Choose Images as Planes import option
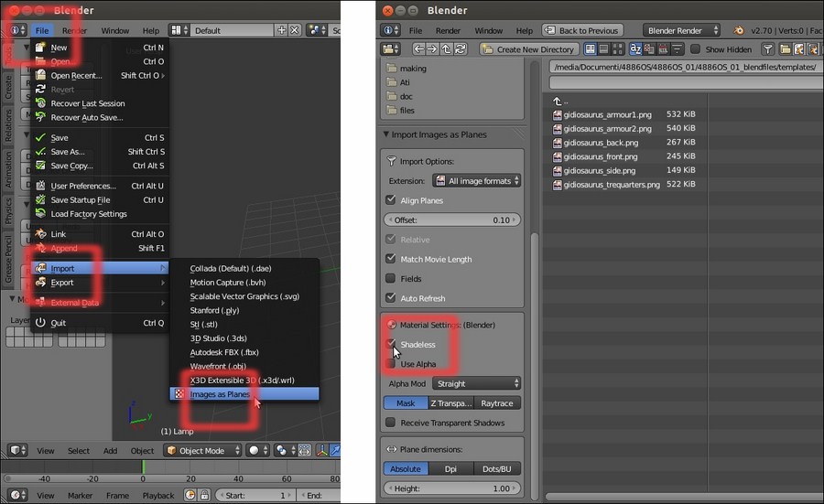824x504 pixels. pyautogui.click(x=244, y=393)
